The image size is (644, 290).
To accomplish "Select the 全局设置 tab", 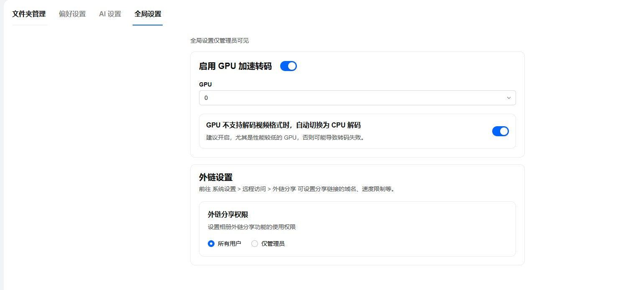I will click(x=148, y=14).
